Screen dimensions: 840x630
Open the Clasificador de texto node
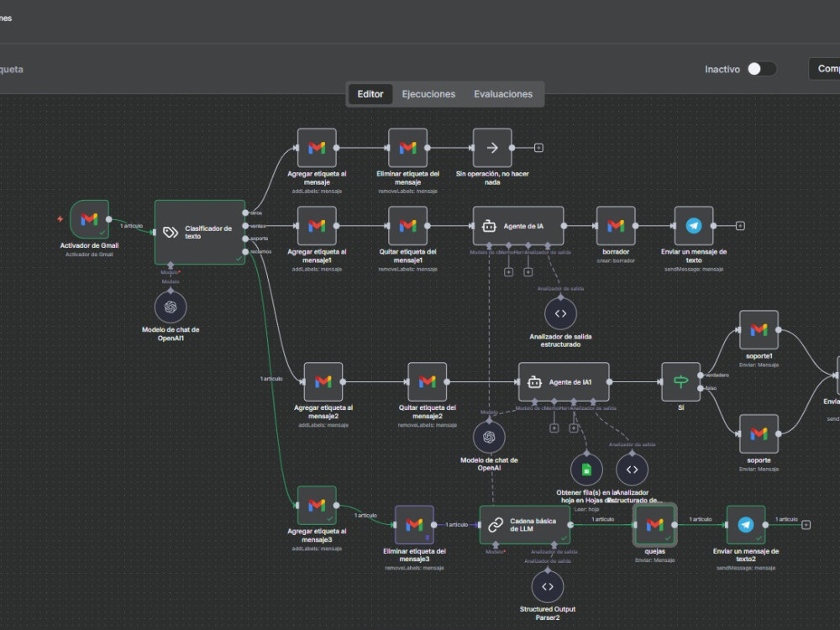(x=200, y=232)
